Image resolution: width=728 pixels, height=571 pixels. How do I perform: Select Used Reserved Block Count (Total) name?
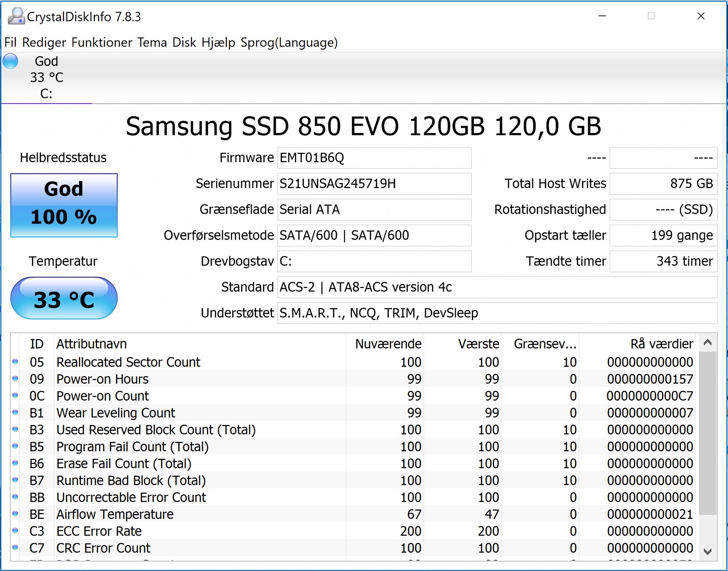[x=156, y=430]
